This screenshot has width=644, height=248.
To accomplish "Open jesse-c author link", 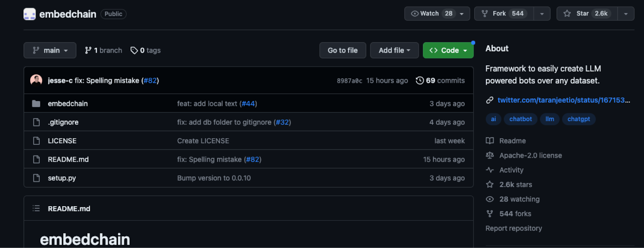I will click(60, 81).
